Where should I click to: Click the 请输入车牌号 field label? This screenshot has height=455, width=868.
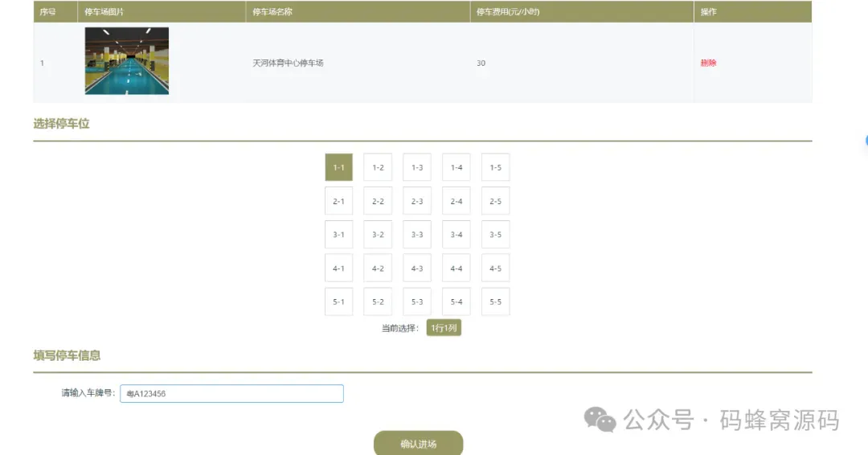88,393
